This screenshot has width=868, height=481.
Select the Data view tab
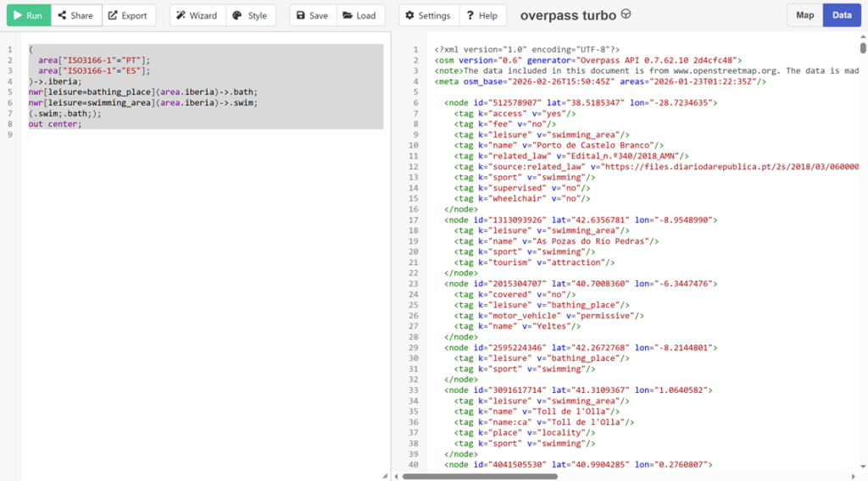pyautogui.click(x=842, y=15)
